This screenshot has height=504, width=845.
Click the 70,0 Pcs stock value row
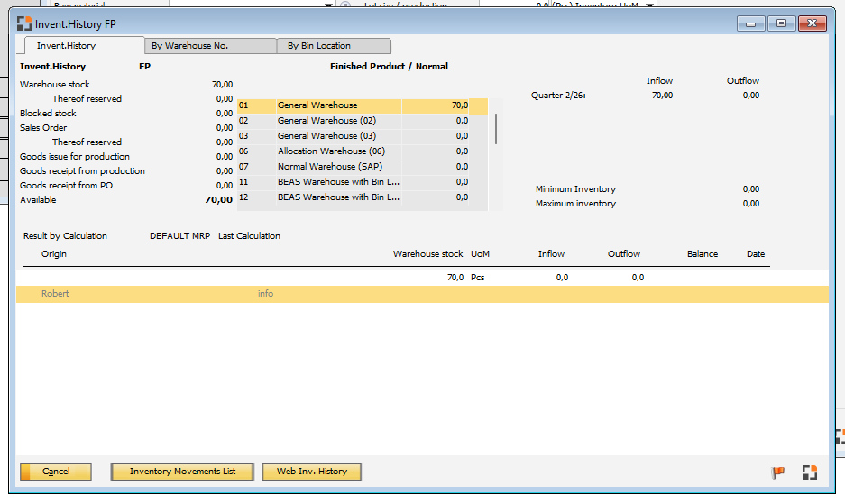(422, 278)
